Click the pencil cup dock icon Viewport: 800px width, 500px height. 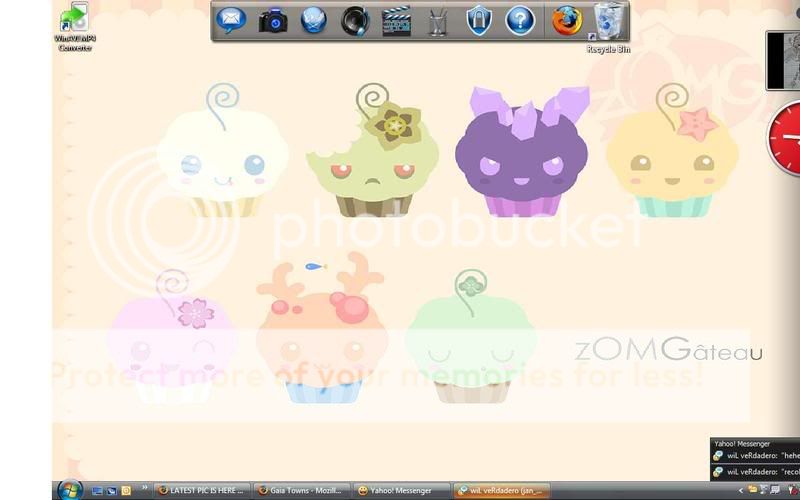coord(437,20)
